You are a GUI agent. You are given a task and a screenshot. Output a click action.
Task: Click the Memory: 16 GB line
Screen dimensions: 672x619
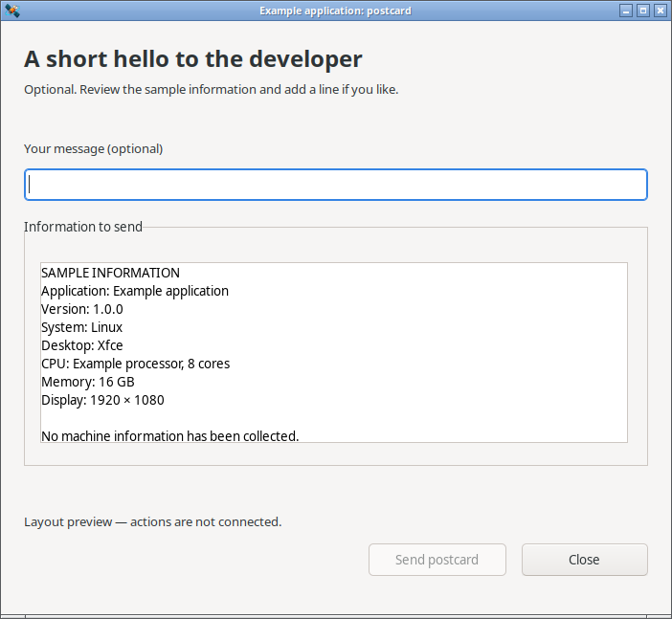88,382
